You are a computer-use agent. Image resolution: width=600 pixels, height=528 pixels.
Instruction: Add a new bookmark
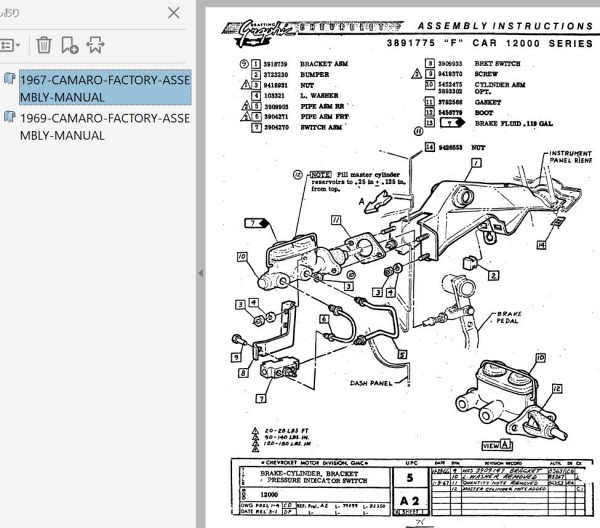70,45
